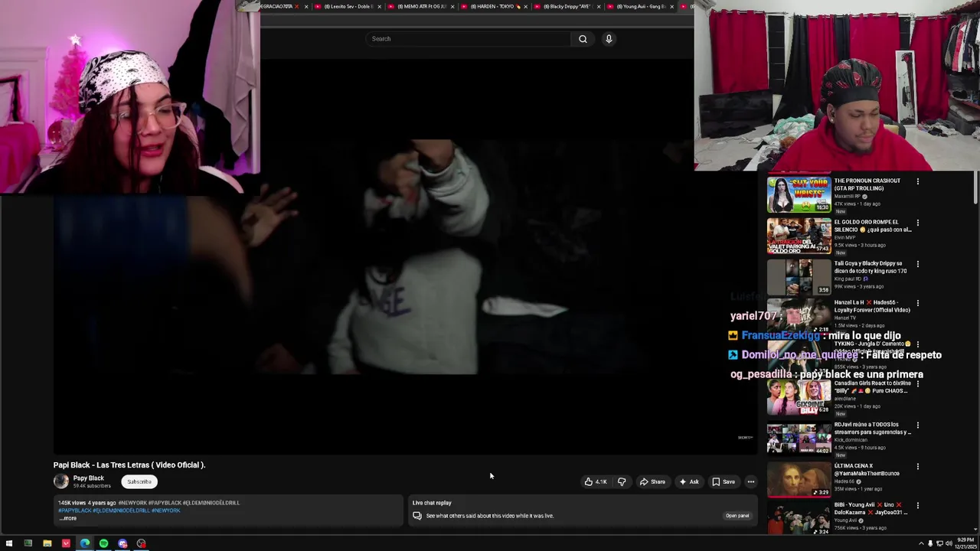The image size is (980, 551).
Task: Click blue #PAPYBLACK hashtag link
Action: click(x=74, y=510)
